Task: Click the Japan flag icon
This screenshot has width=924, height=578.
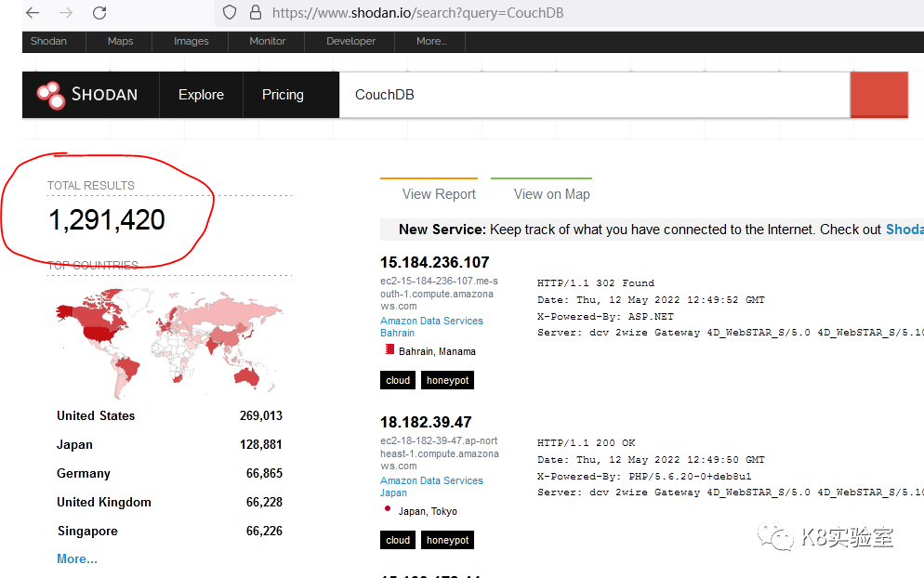Action: click(x=387, y=508)
